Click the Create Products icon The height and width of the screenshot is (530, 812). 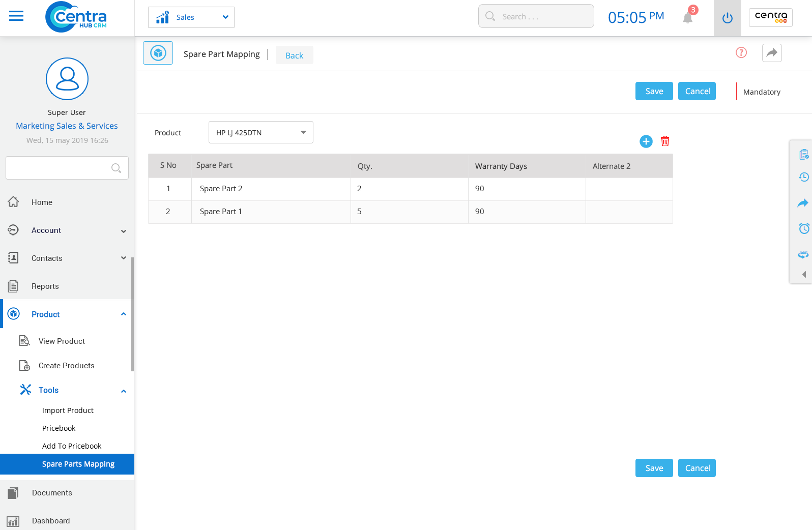24,365
